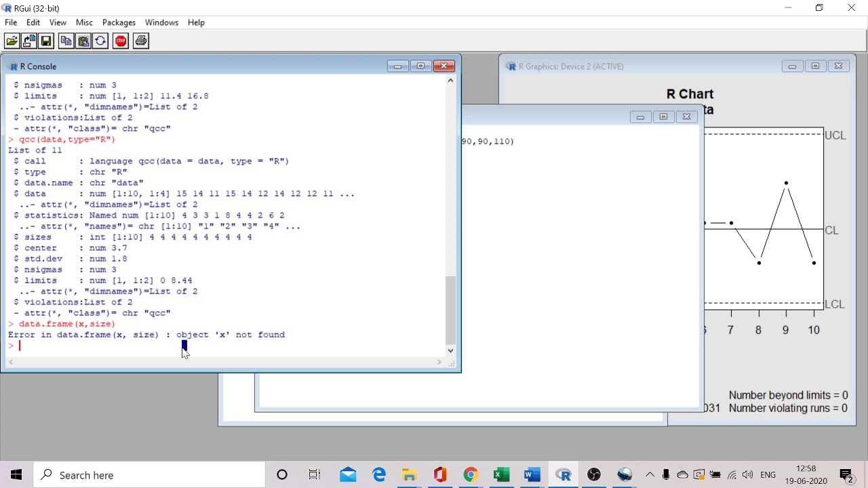Viewport: 868px width, 488px height.
Task: Minimize the R Console window
Action: point(397,66)
